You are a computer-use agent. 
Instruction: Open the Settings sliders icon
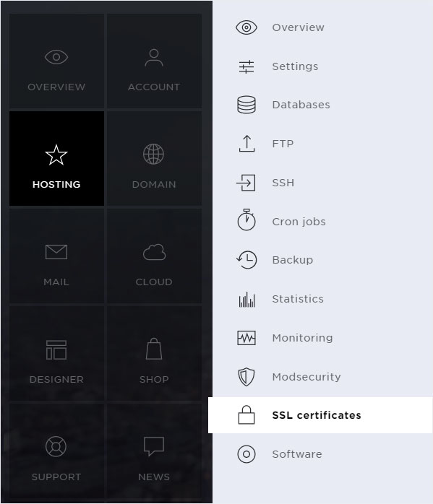click(x=246, y=66)
